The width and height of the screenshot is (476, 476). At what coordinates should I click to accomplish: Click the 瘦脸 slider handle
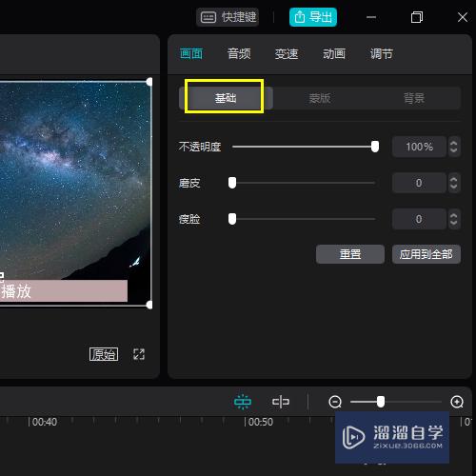232,219
